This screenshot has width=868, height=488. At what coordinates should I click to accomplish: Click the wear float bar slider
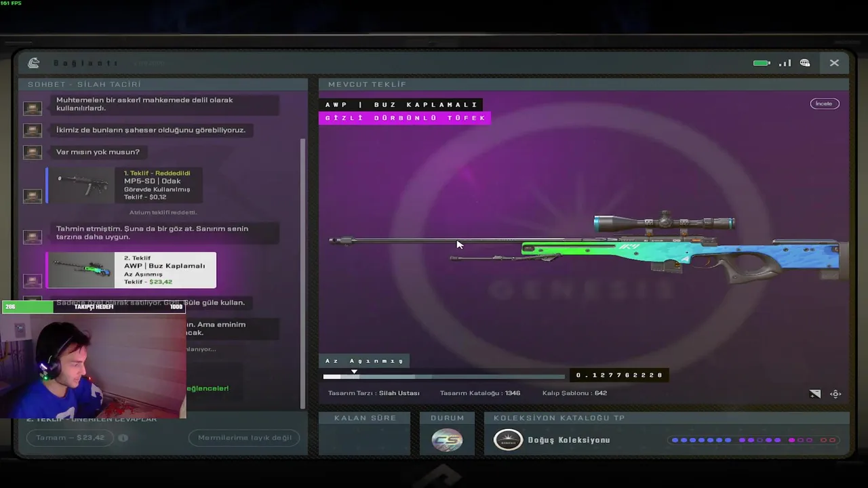[443, 376]
